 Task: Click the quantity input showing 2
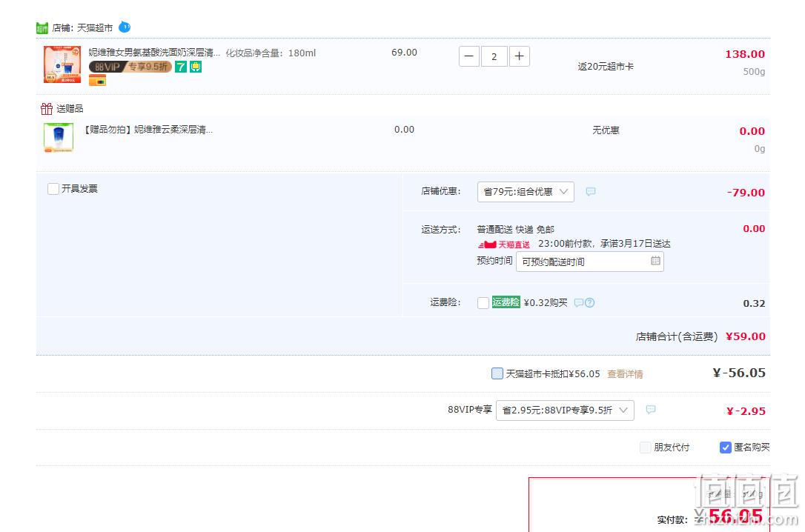coord(494,56)
